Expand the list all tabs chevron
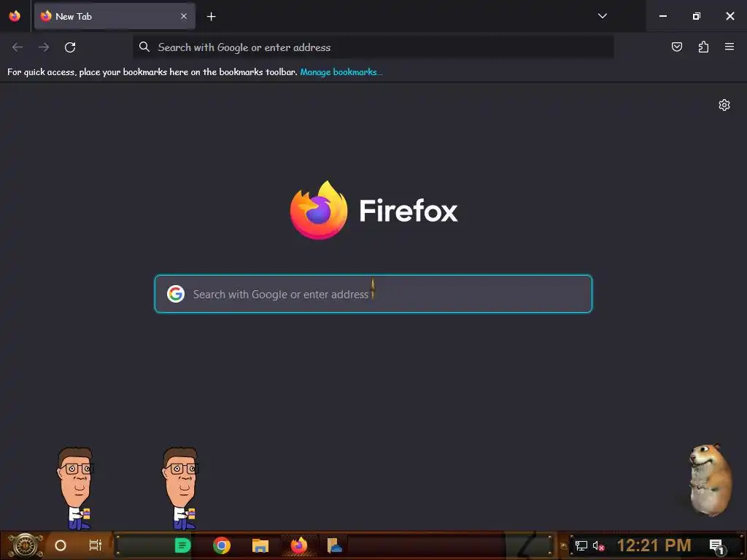Screen dimensions: 747x560 (x=602, y=16)
